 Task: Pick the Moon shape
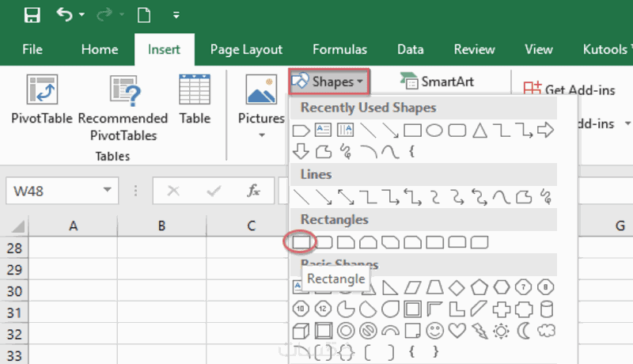525,329
